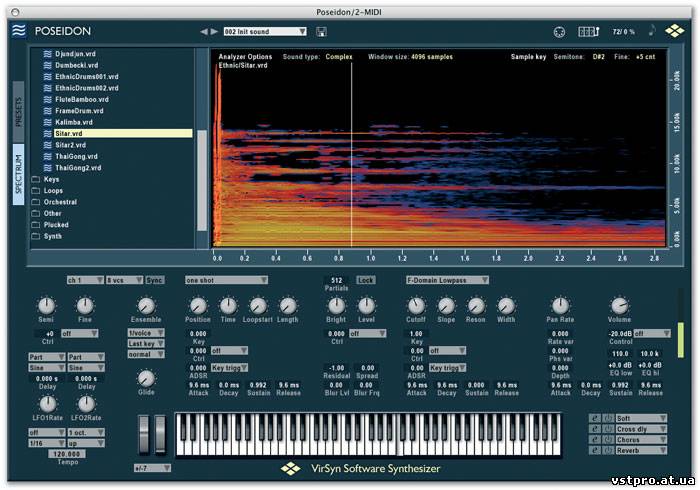The width and height of the screenshot is (700, 490).
Task: Click the wave icon beside Kalimba.vrd
Action: point(48,122)
